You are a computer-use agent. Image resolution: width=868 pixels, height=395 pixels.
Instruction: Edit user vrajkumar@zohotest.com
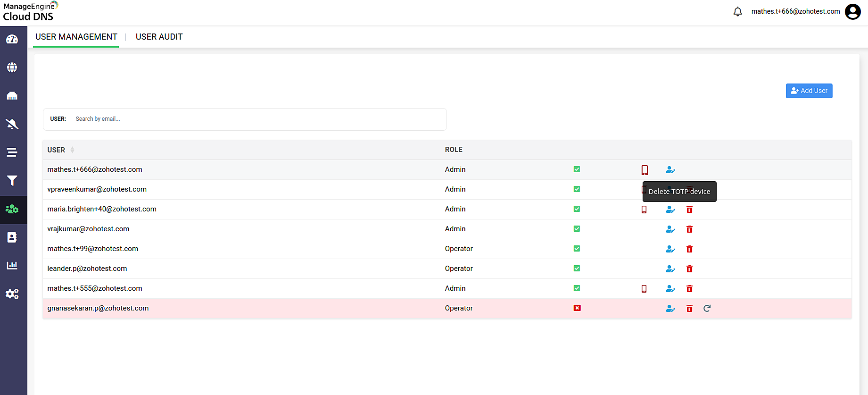tap(670, 229)
